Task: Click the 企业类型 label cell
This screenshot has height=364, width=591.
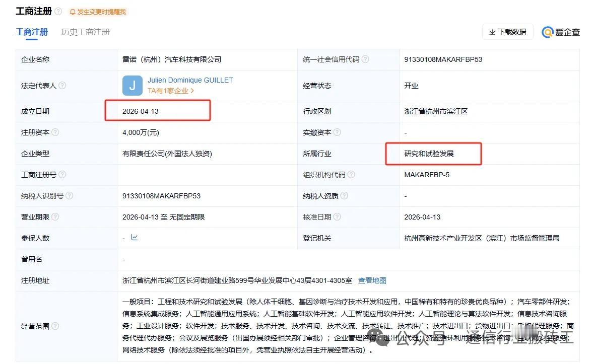Action: 67,154
